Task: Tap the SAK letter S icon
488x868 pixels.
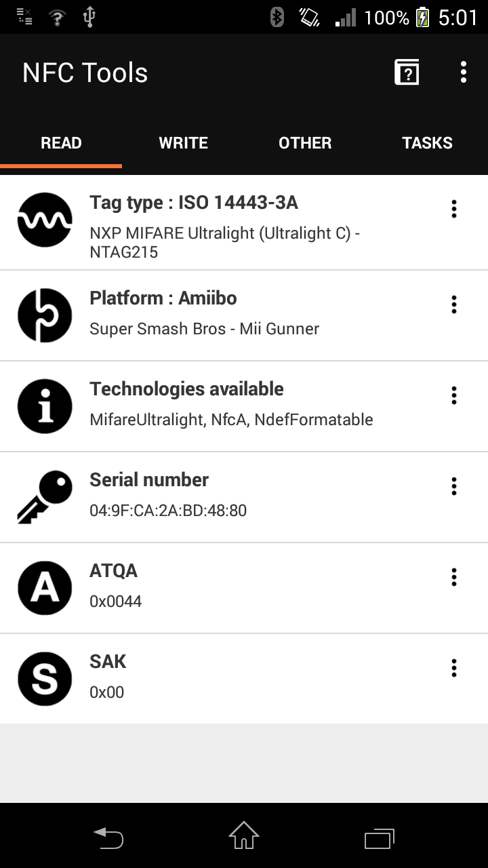Action: (45, 679)
